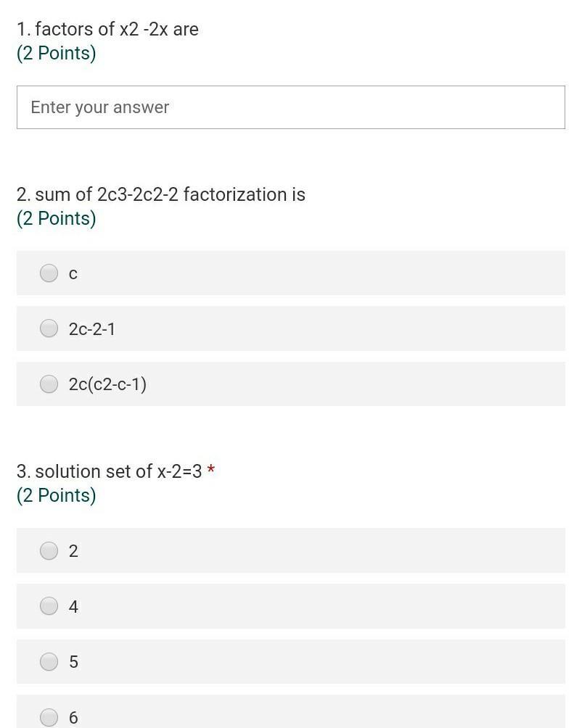Click the '(2 Points)' label under question 1

point(57,53)
